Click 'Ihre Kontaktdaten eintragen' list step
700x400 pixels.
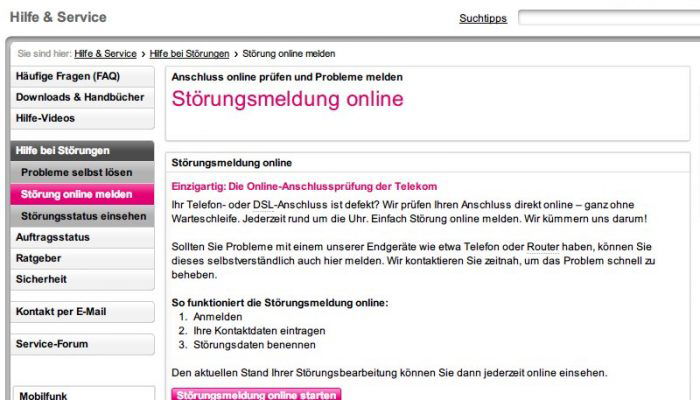(x=259, y=331)
